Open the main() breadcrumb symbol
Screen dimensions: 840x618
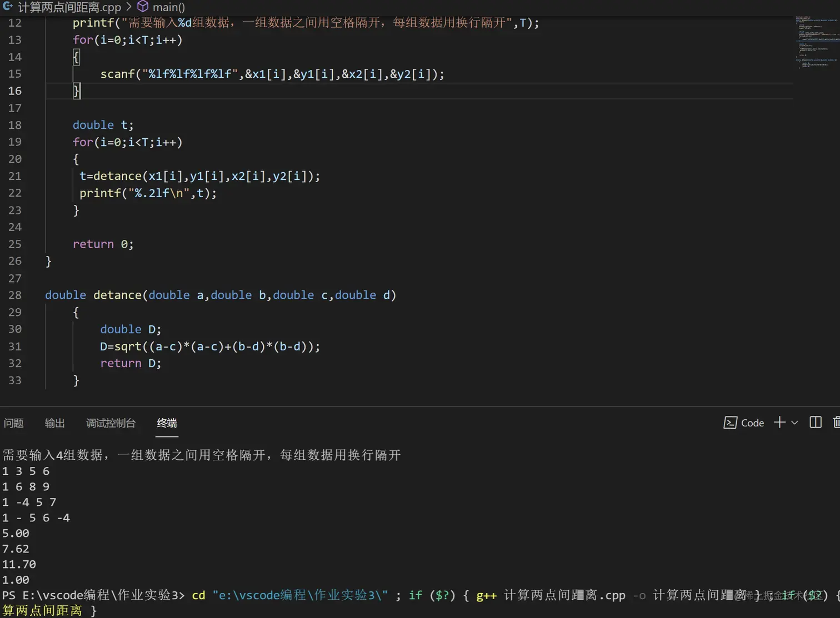[x=169, y=7]
